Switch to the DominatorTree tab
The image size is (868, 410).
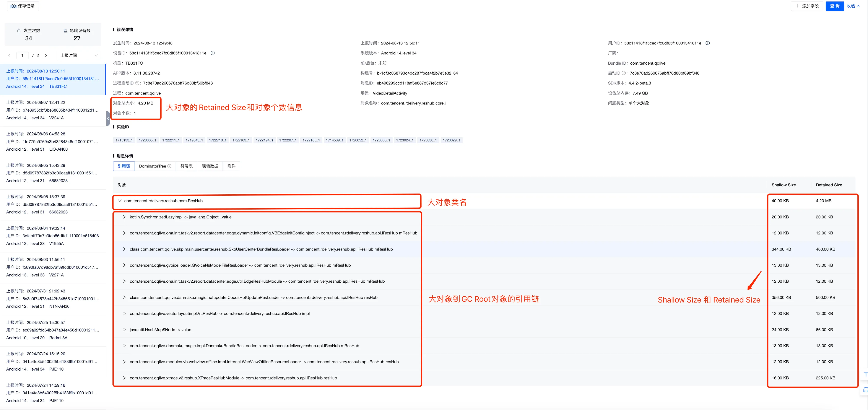(153, 166)
